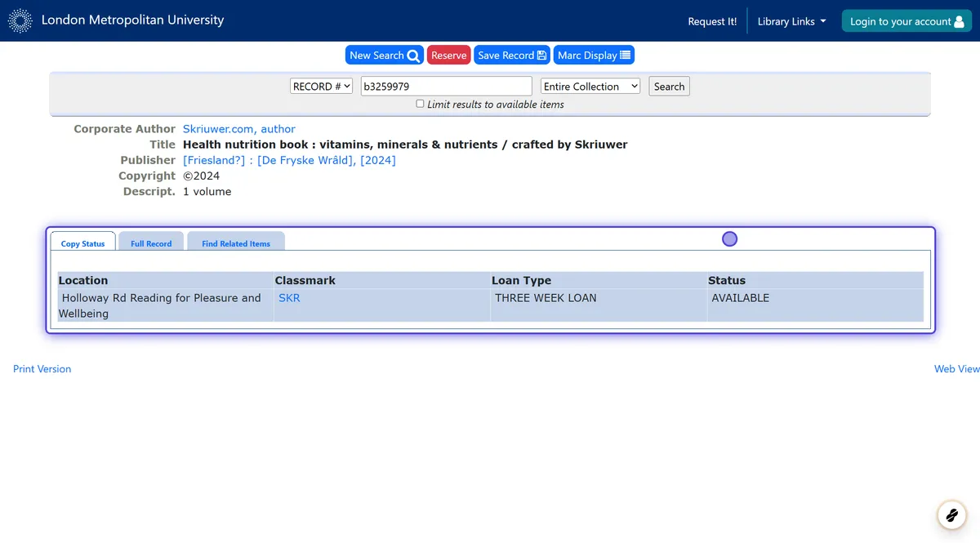The height and width of the screenshot is (543, 980).
Task: Click the ©2024 copyright value
Action: click(201, 176)
